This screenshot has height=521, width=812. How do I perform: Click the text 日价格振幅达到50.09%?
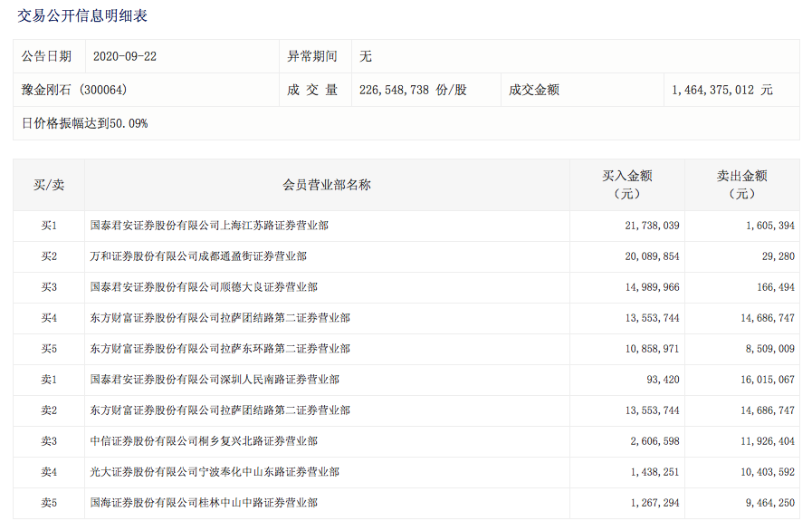[84, 123]
